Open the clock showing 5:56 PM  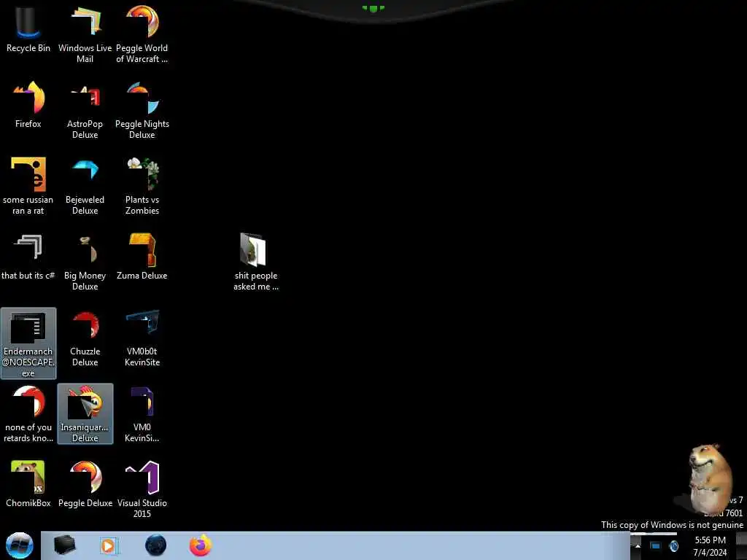(710, 546)
